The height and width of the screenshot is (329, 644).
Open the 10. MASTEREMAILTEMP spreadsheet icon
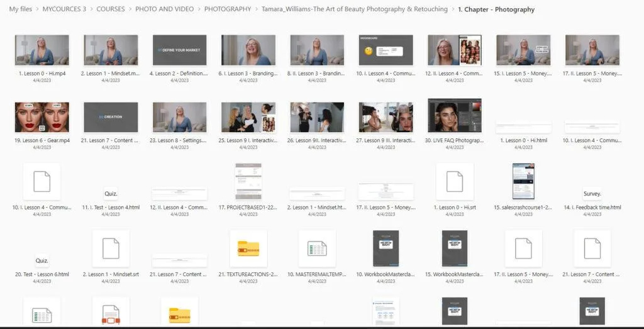coord(317,248)
